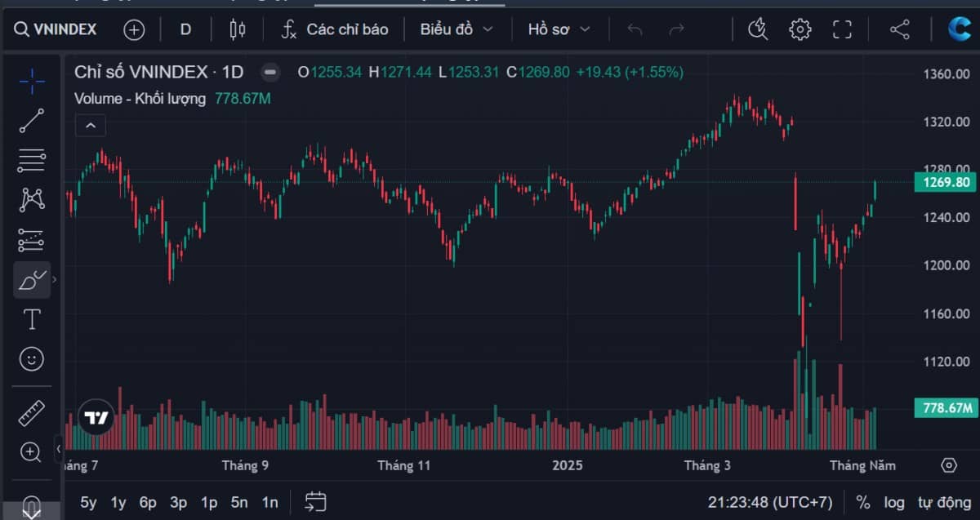This screenshot has width=980, height=520.
Task: Open chart settings gear icon
Action: pos(800,30)
